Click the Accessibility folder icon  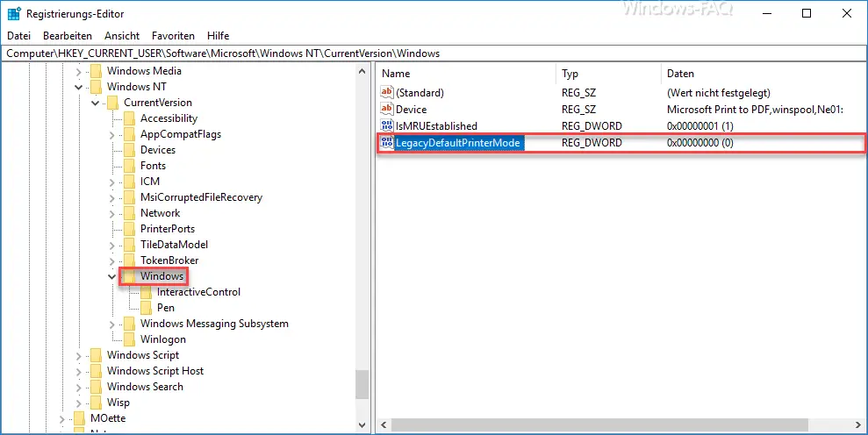pos(129,118)
